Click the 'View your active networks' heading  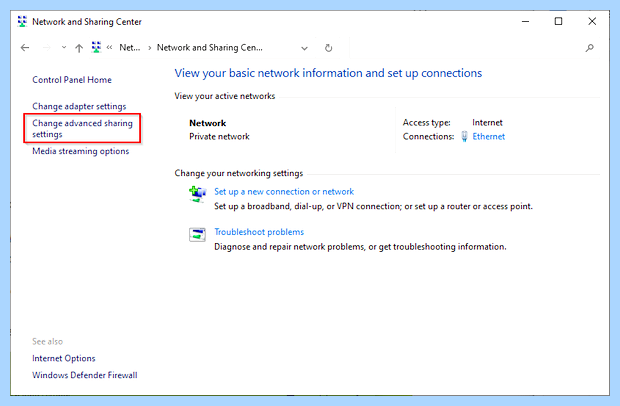point(225,96)
